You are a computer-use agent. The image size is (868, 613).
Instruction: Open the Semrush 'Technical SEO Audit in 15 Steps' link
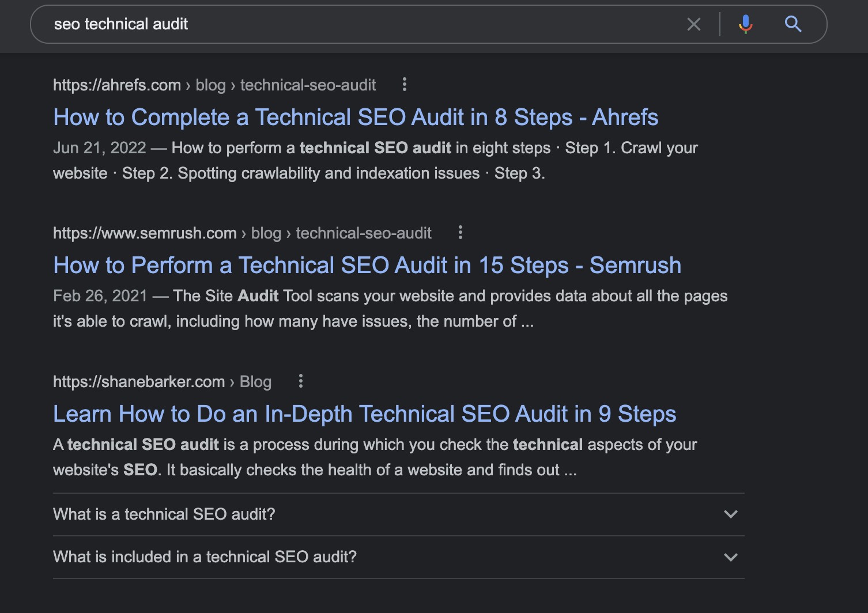(x=367, y=266)
